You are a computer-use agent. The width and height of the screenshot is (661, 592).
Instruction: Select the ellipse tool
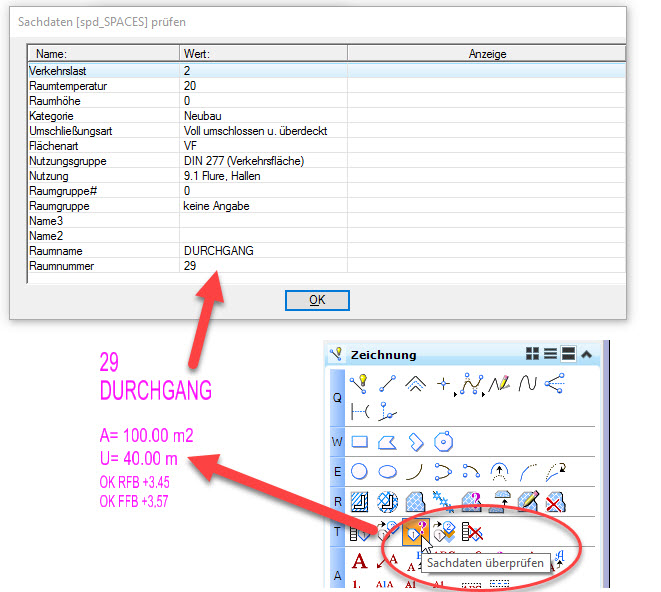coord(387,472)
